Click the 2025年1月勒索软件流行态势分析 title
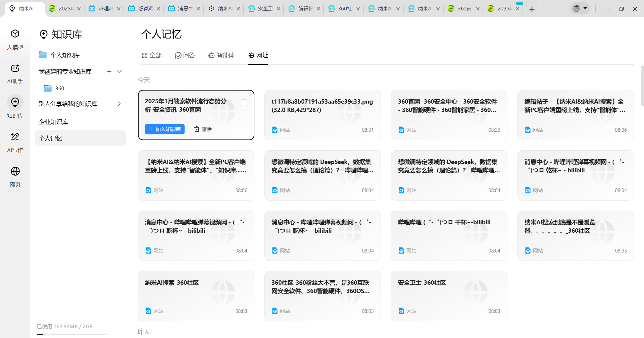The width and height of the screenshot is (644, 338). [x=186, y=105]
